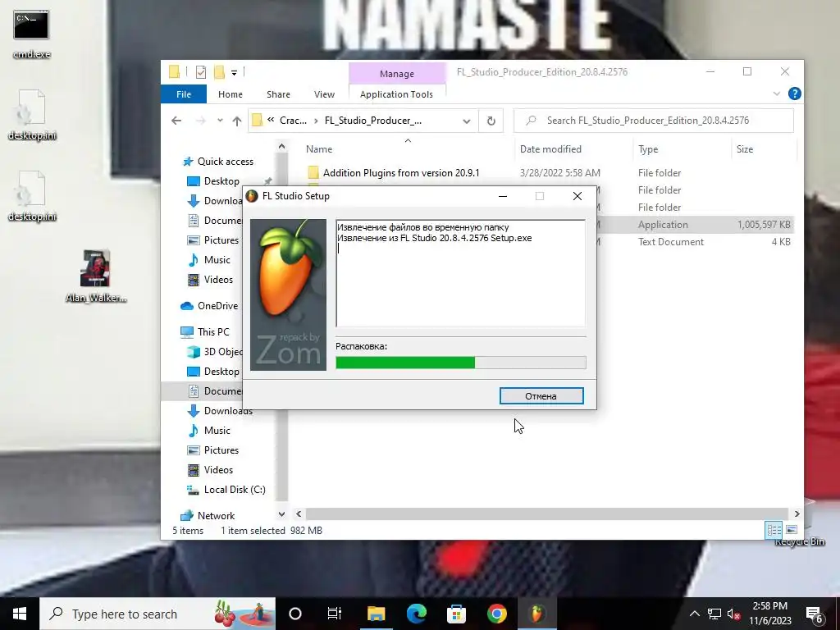The height and width of the screenshot is (630, 840).
Task: Open the File tab in Explorer
Action: tap(184, 94)
